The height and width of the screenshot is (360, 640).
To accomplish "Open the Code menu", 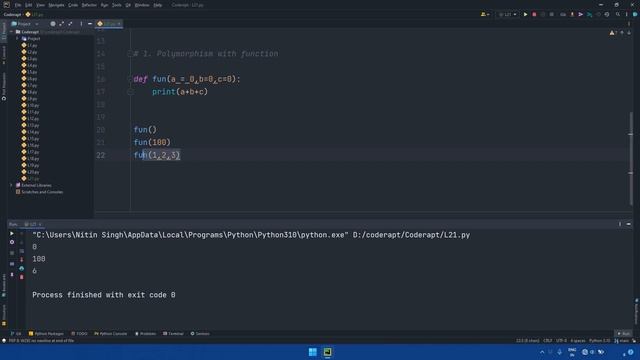I will (x=73, y=5).
